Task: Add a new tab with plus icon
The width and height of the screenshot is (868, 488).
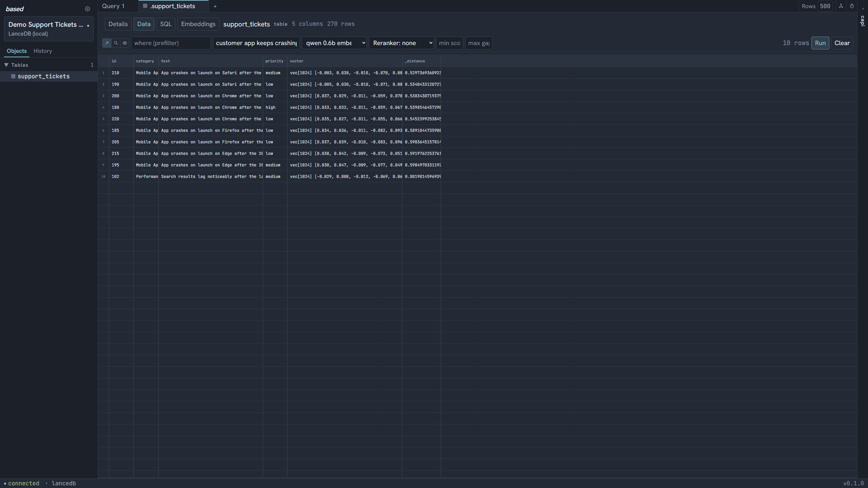Action: coord(215,6)
